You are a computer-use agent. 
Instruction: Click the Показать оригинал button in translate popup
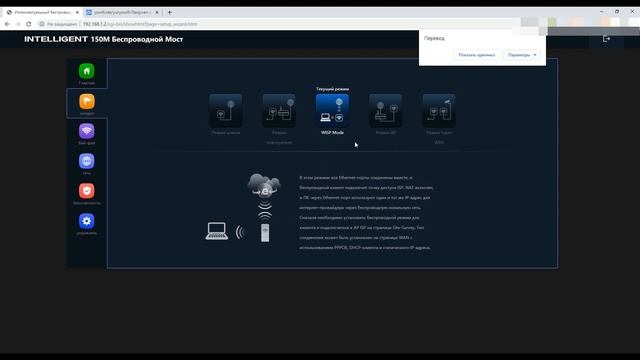click(477, 55)
